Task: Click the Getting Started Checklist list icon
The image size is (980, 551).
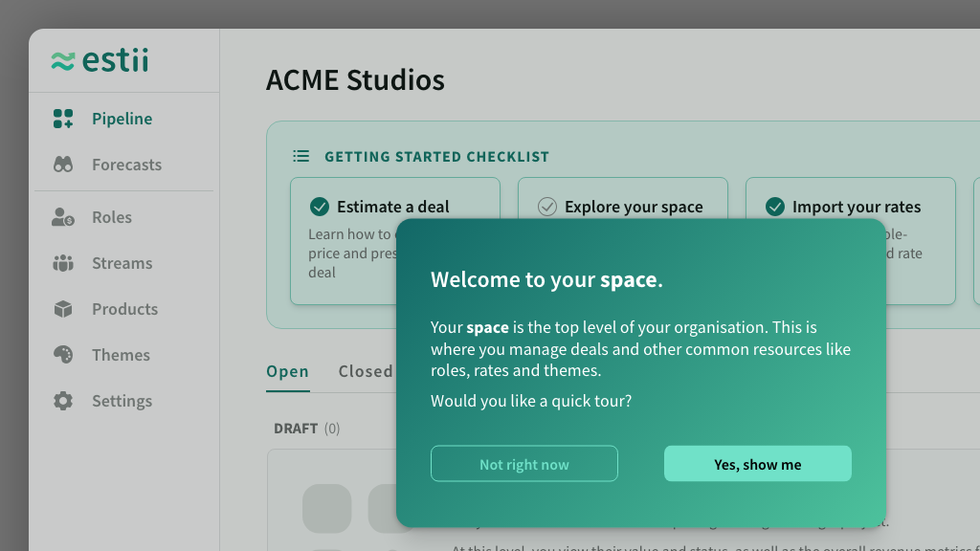Action: coord(301,156)
